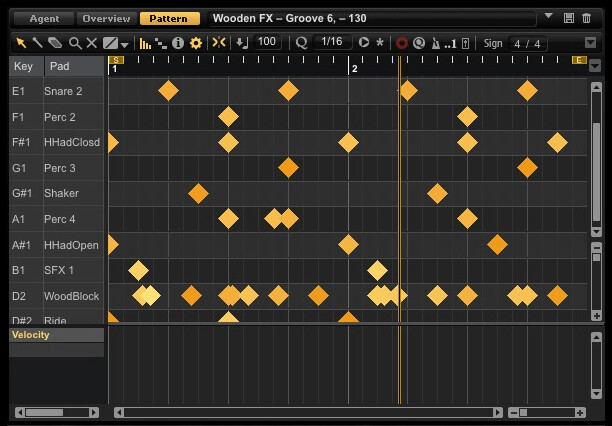Toggle the metronome click icon

pyautogui.click(x=434, y=43)
